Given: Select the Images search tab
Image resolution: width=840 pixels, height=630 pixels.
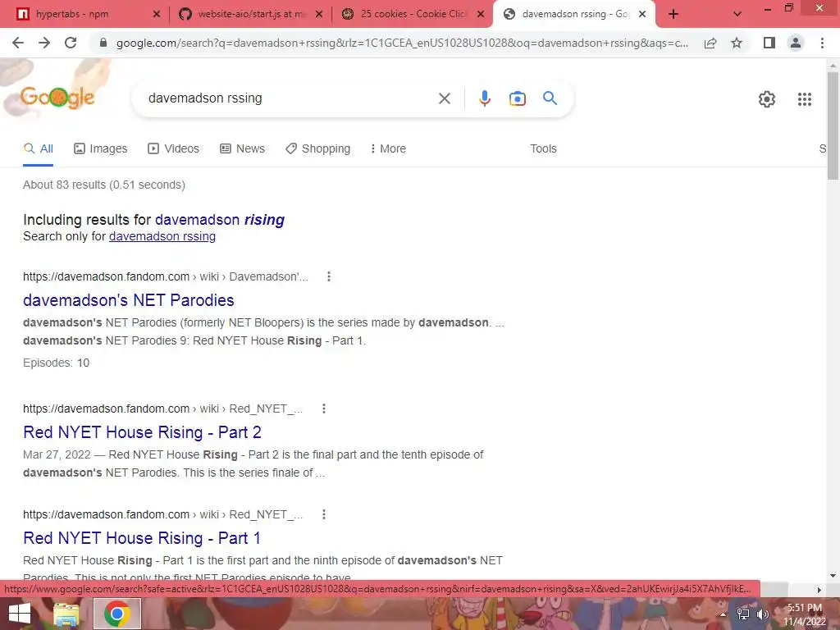Looking at the screenshot, I should coord(101,148).
